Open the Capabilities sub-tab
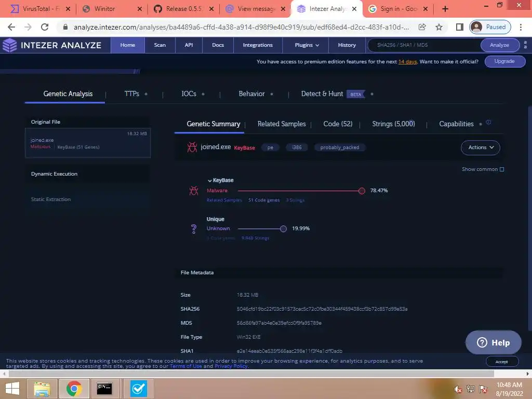This screenshot has width=532, height=399. [x=456, y=124]
